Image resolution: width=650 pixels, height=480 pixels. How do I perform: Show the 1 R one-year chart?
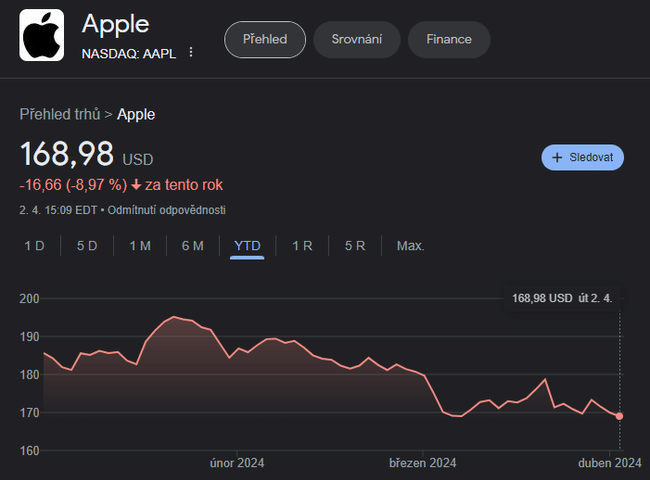[302, 245]
